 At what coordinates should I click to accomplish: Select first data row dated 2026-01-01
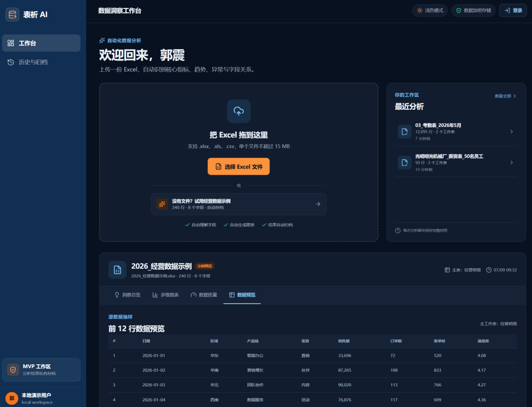coord(312,355)
